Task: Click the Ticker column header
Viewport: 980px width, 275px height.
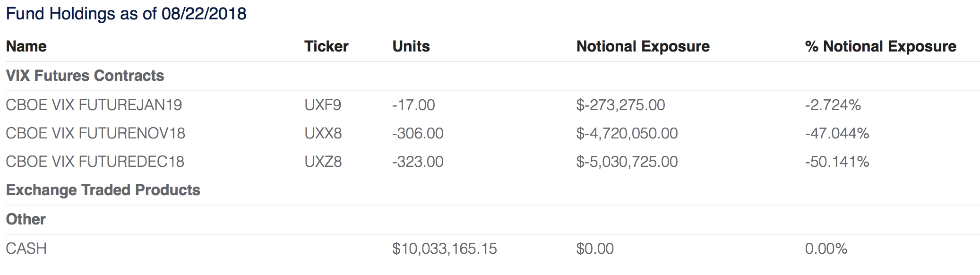Action: [326, 46]
